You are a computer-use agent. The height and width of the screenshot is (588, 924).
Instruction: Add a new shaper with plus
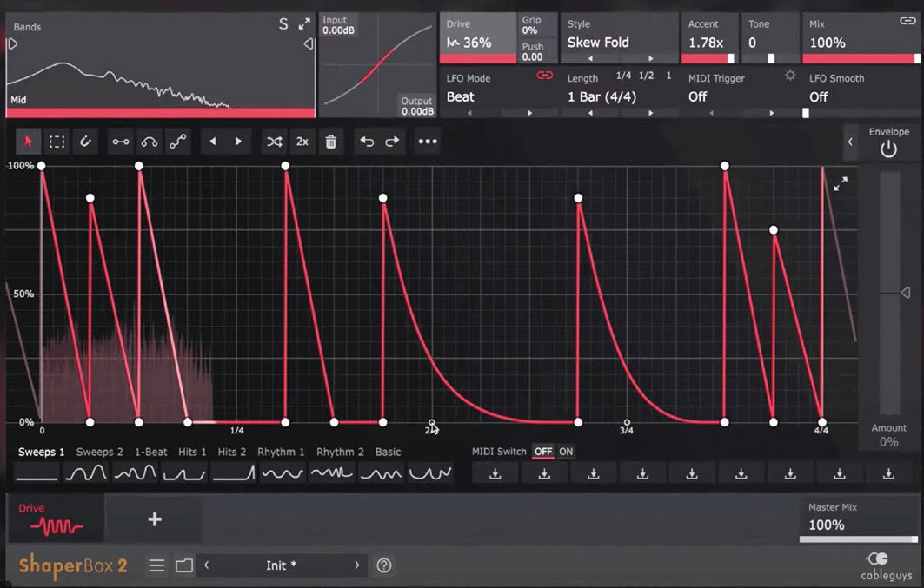pos(155,519)
